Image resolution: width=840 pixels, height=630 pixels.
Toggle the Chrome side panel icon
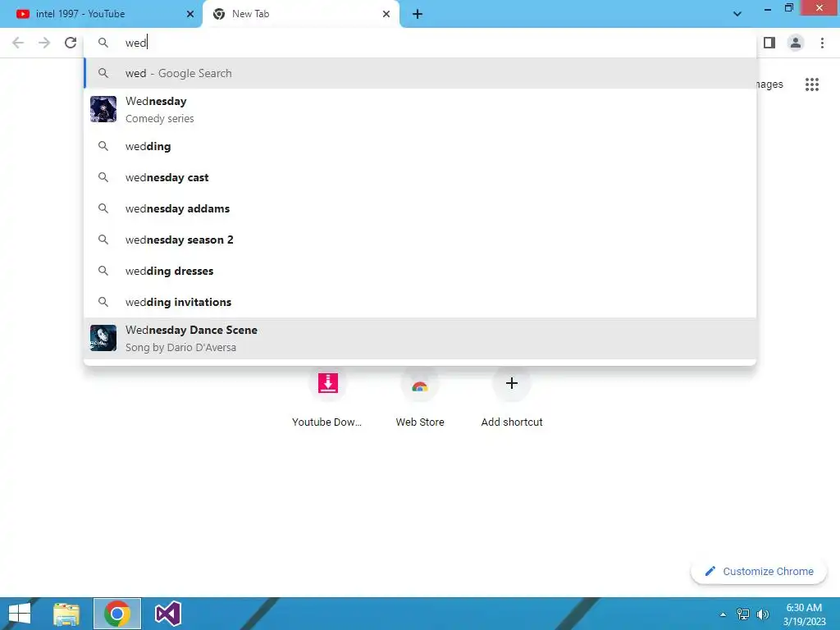tap(769, 43)
